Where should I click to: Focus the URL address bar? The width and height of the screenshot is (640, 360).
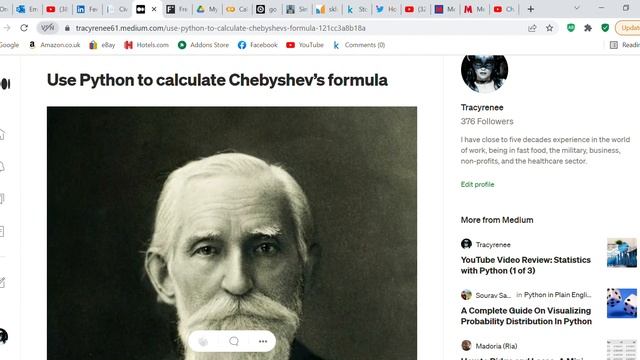(x=220, y=28)
